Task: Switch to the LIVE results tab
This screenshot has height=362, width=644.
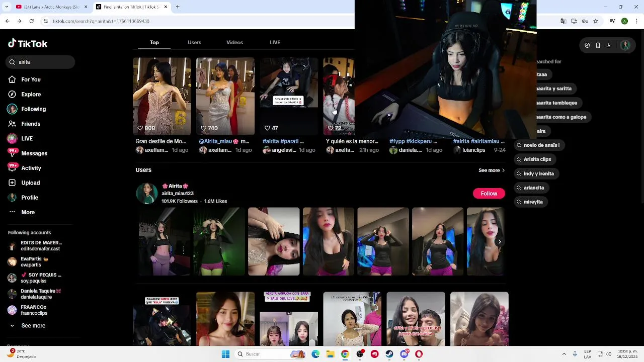Action: (275, 43)
